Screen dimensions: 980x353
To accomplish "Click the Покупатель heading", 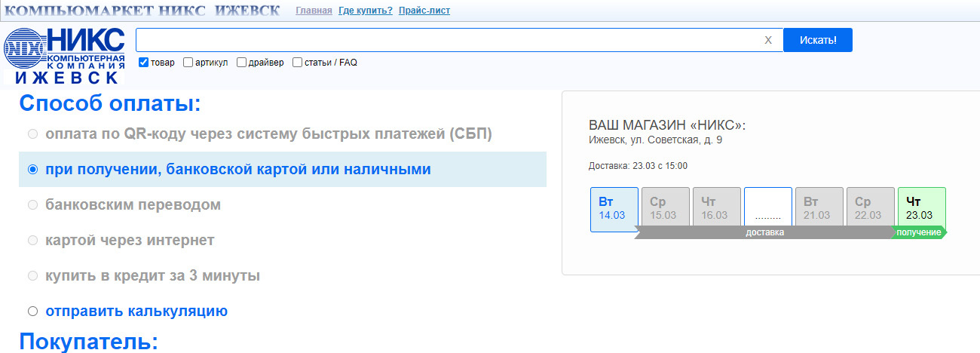I will [88, 341].
